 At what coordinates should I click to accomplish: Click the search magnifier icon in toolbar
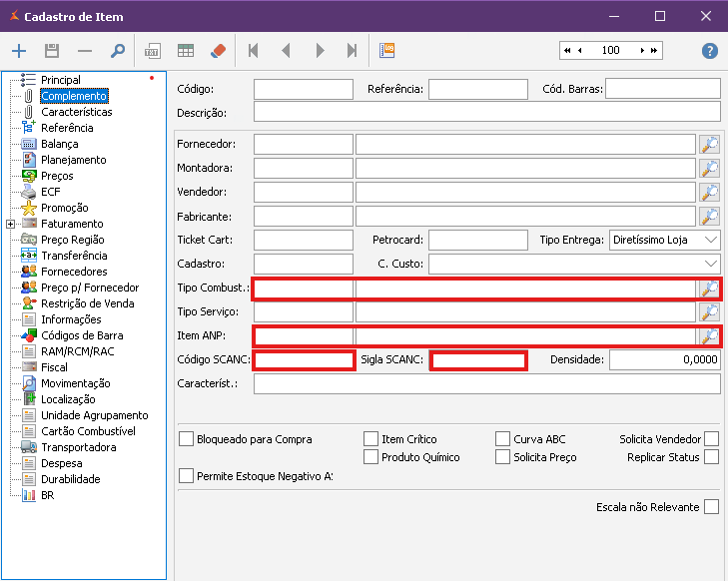[117, 51]
